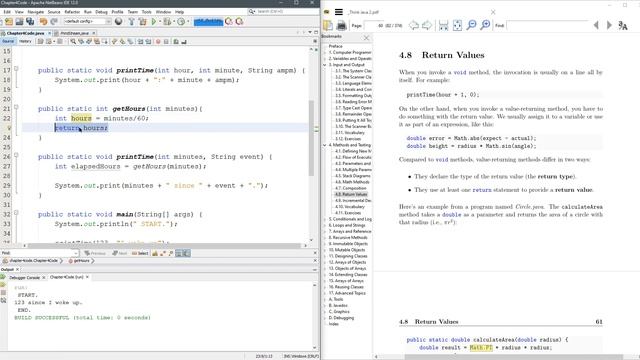Click the fit page icon in PDF viewer
This screenshot has height=360, width=640.
(458, 25)
